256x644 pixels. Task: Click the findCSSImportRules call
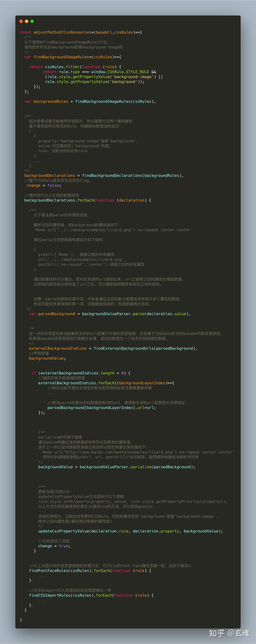pos(48,595)
